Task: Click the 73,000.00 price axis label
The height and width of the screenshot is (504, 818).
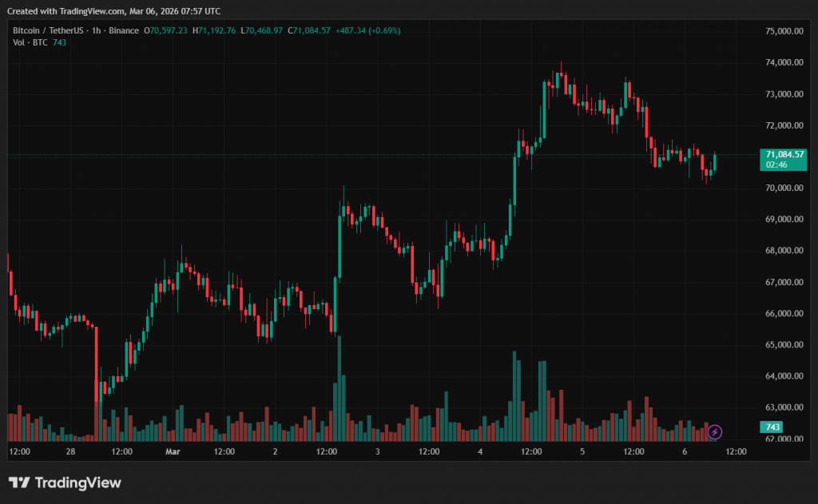Action: [783, 94]
